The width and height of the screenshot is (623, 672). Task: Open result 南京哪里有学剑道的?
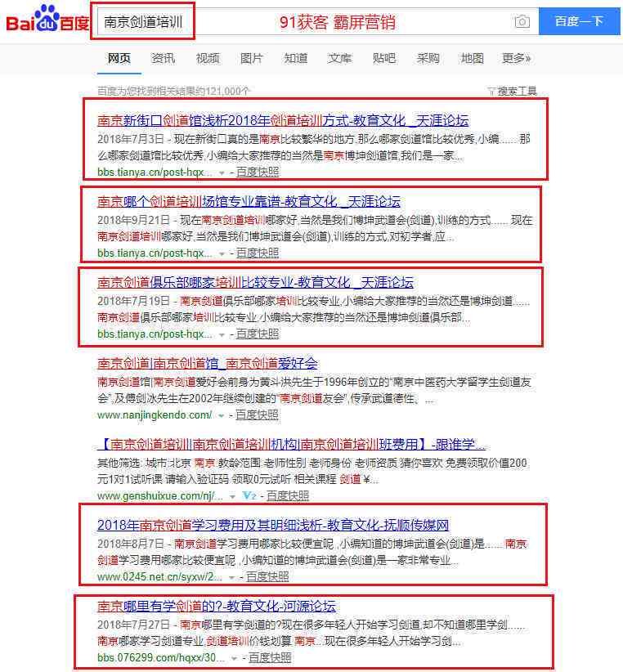click(x=217, y=607)
